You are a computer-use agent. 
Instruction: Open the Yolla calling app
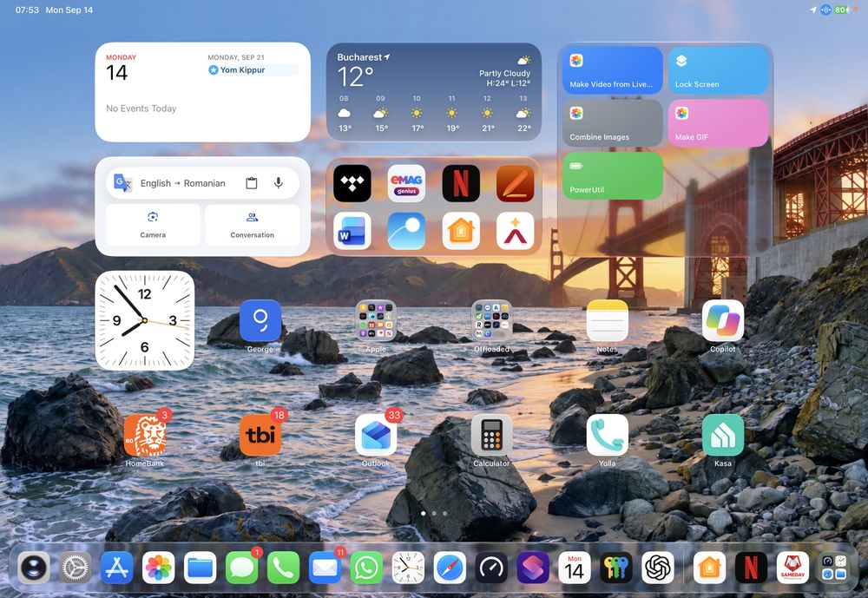click(x=608, y=435)
